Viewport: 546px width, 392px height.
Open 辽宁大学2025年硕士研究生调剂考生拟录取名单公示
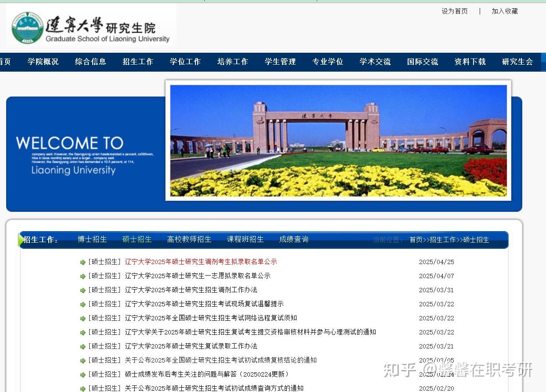pos(201,262)
